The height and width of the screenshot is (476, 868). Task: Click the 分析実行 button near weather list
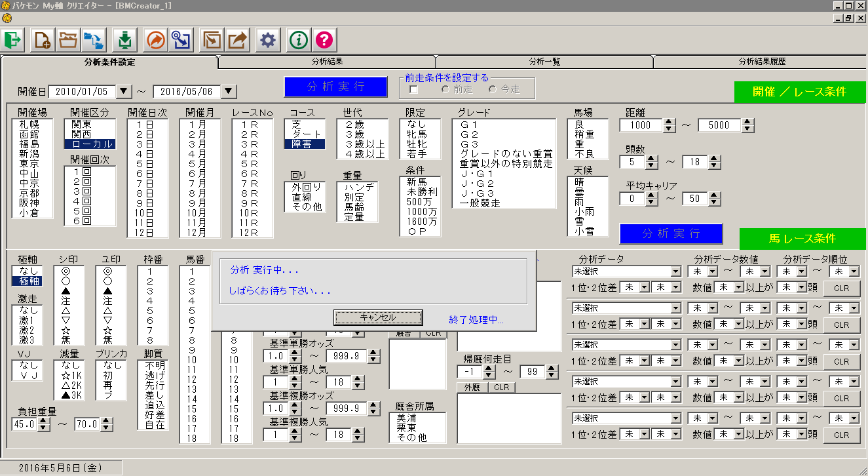pyautogui.click(x=671, y=233)
